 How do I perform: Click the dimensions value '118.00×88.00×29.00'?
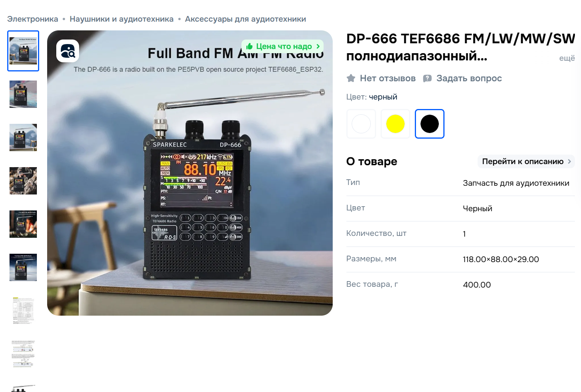click(501, 259)
